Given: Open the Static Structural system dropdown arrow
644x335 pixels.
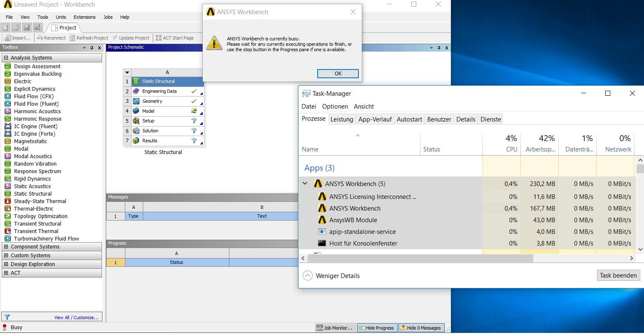Looking at the screenshot, I should pyautogui.click(x=127, y=72).
